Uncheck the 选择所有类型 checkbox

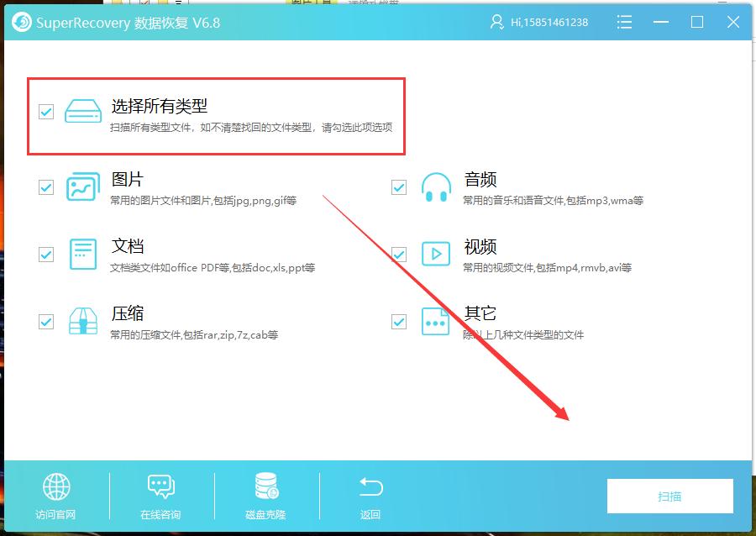click(45, 110)
